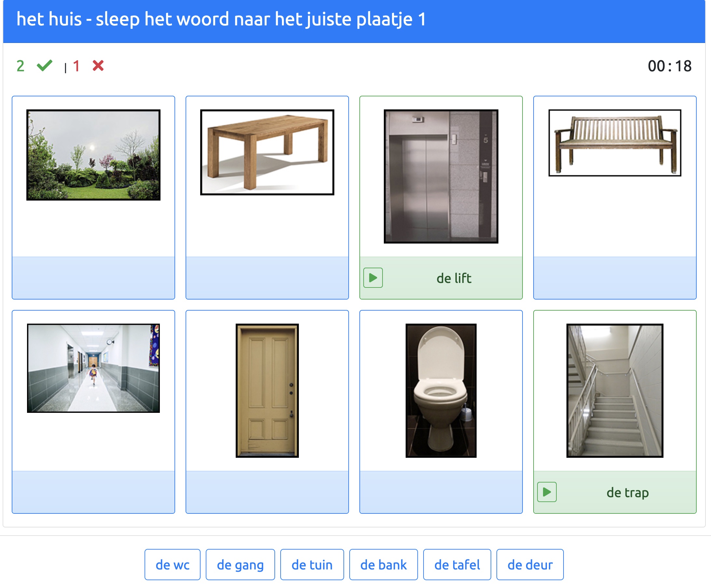Click the 'de tafel' word button
Screen dimensions: 711x588
click(x=457, y=564)
